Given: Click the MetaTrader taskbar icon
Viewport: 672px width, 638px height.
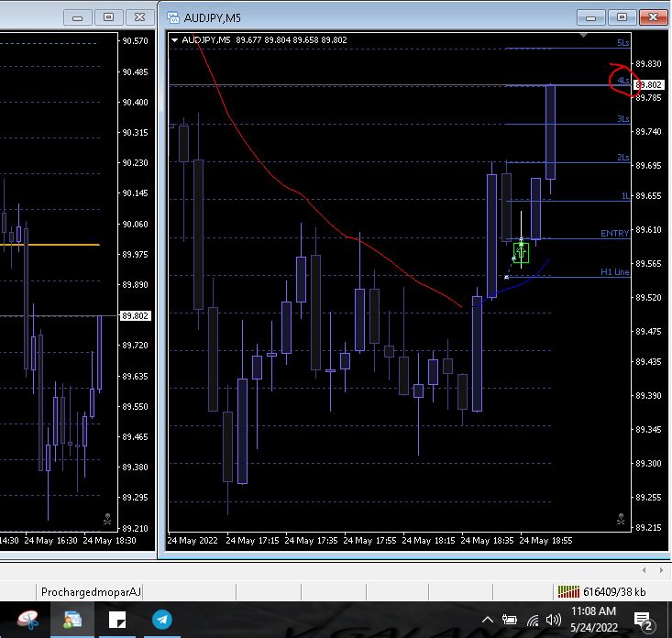Looking at the screenshot, I should pos(72,620).
